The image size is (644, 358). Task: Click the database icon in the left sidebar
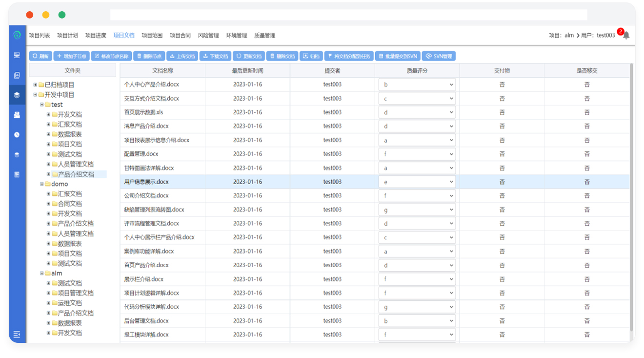tap(17, 155)
